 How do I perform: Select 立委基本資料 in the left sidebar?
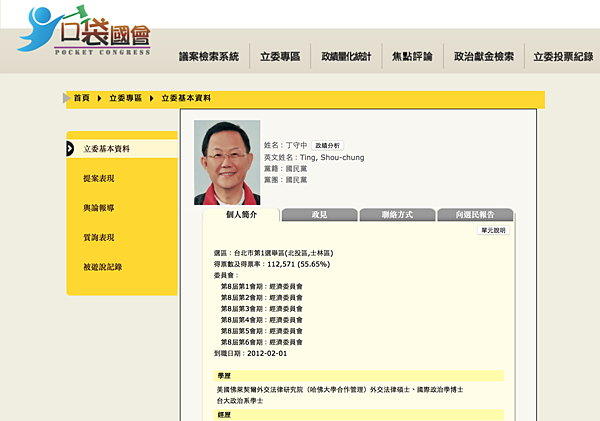(x=106, y=149)
